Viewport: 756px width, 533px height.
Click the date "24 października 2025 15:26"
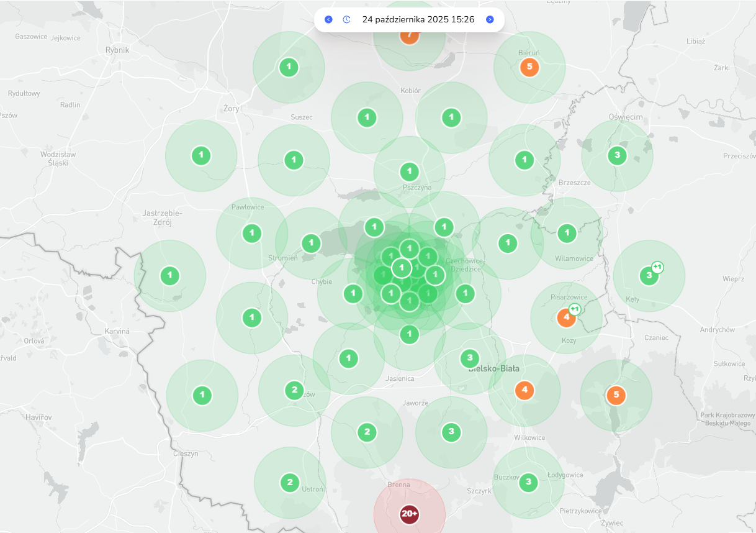[418, 19]
